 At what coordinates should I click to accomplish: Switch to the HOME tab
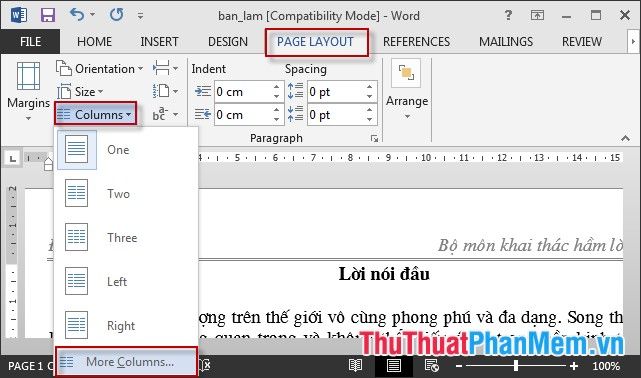pyautogui.click(x=94, y=42)
